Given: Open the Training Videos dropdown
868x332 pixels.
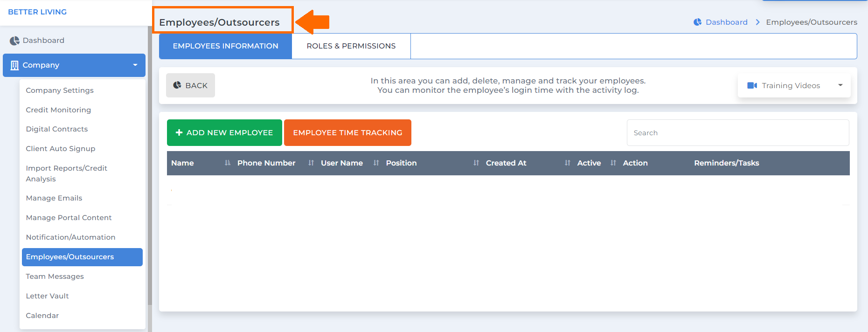Looking at the screenshot, I should click(794, 85).
